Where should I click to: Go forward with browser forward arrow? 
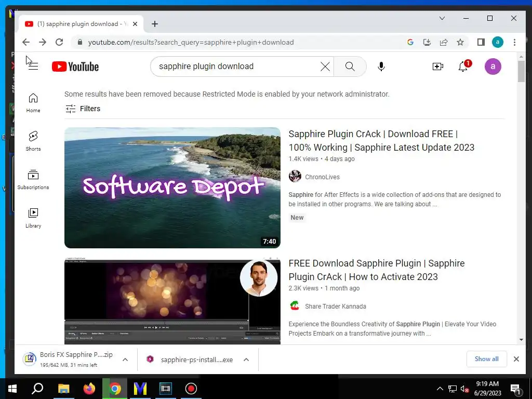[x=43, y=42]
